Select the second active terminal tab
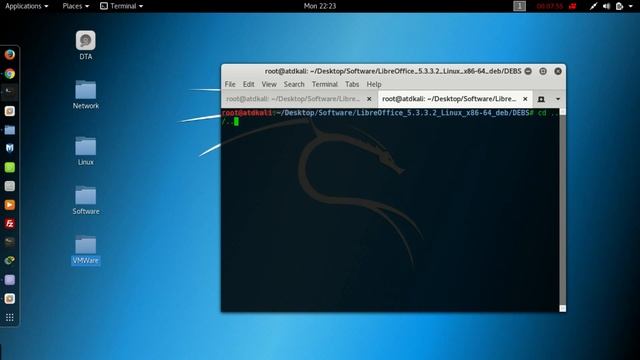 (x=455, y=99)
